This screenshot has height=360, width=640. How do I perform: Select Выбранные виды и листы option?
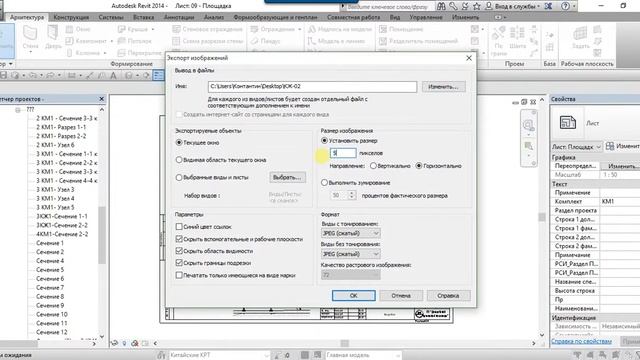coord(179,178)
